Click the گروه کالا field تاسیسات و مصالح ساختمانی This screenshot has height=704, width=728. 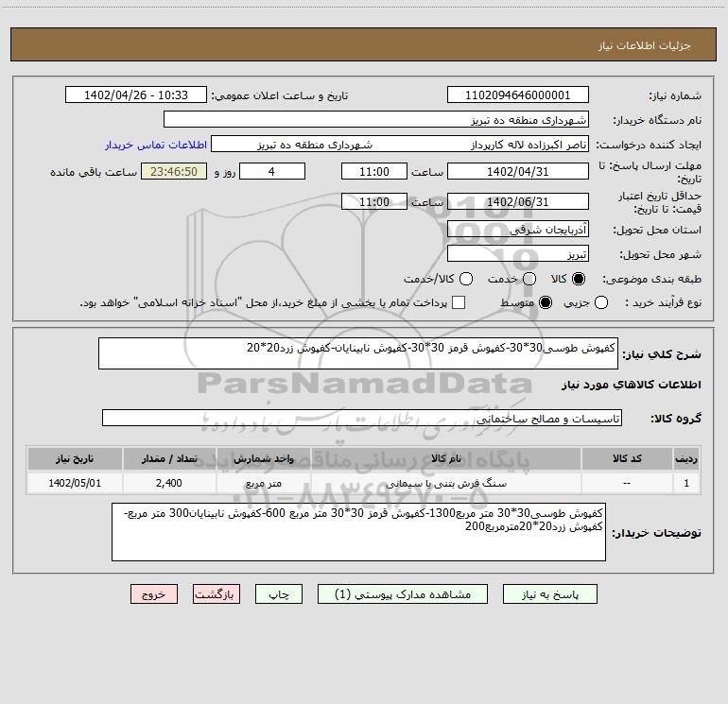point(362,418)
